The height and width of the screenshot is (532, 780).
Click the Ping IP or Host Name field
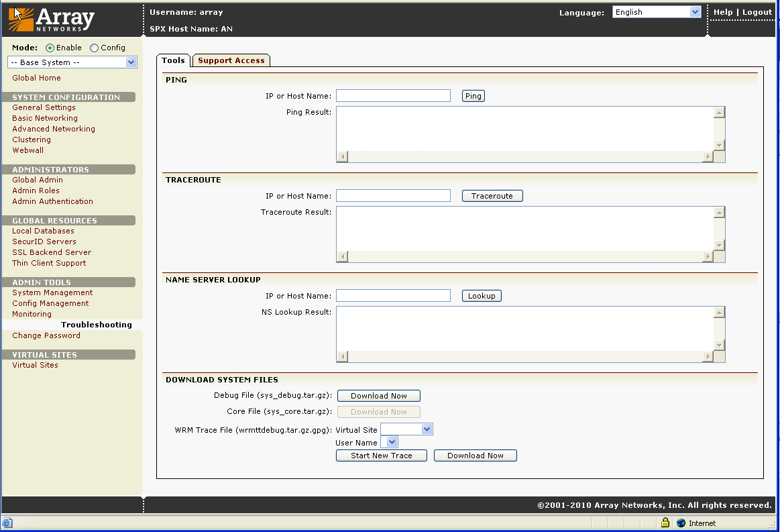(393, 96)
